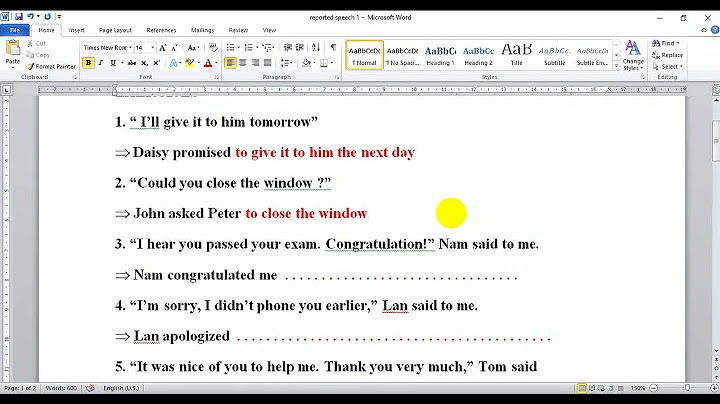
Task: Apply the Heading 2 style
Action: pyautogui.click(x=478, y=55)
